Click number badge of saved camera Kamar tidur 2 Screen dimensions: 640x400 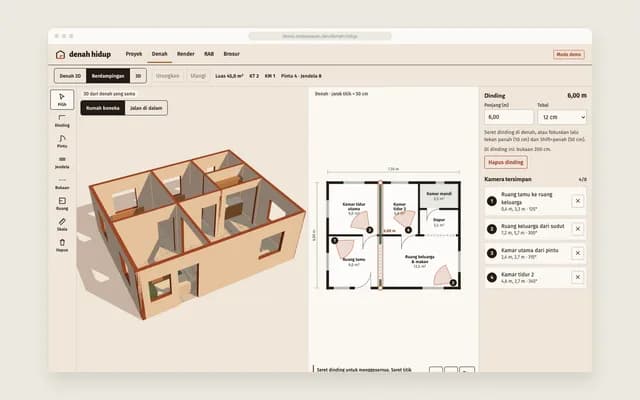pos(492,278)
